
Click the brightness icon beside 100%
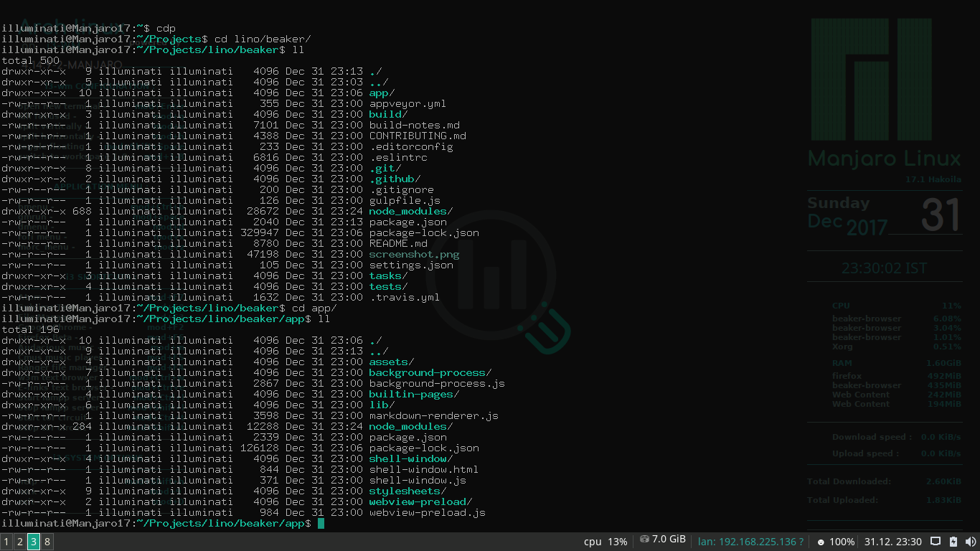click(821, 542)
